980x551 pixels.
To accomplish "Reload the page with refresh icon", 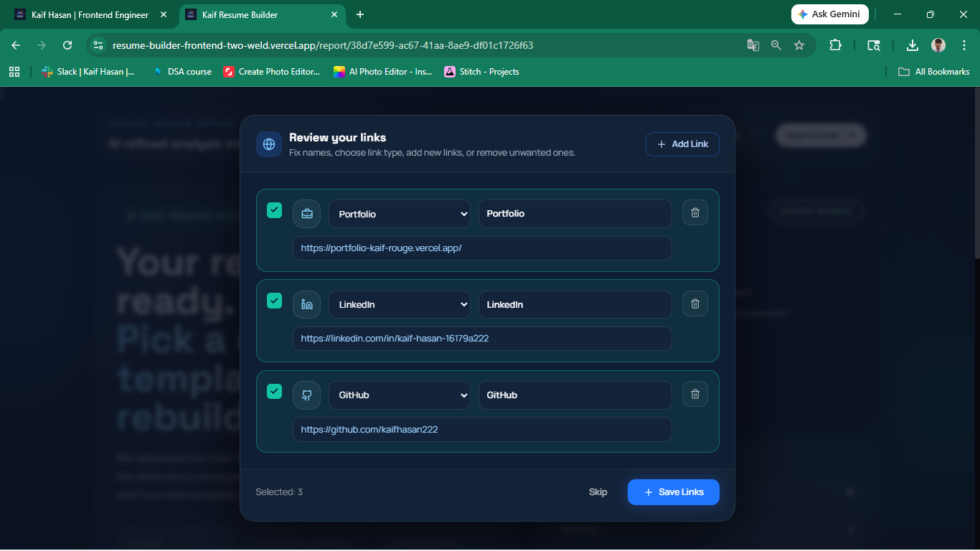I will click(67, 45).
